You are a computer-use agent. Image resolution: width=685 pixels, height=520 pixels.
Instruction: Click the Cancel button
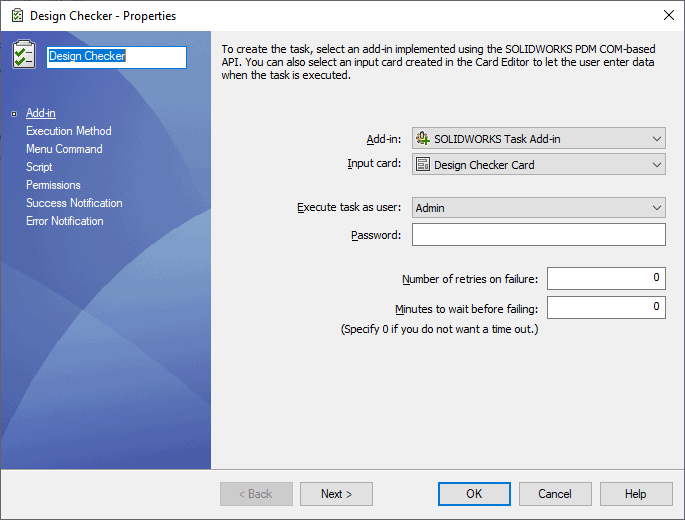point(555,494)
